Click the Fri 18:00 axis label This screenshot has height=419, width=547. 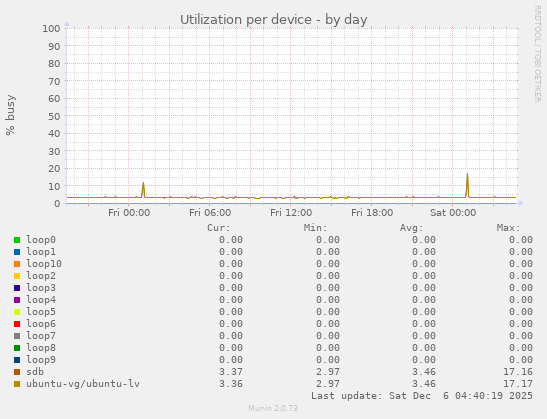(372, 212)
